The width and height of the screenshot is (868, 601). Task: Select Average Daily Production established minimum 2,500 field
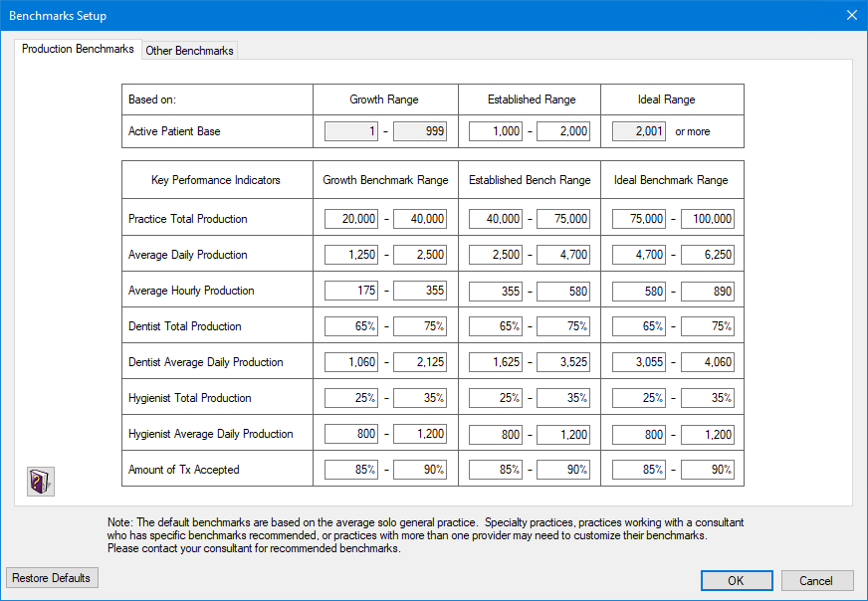[493, 254]
